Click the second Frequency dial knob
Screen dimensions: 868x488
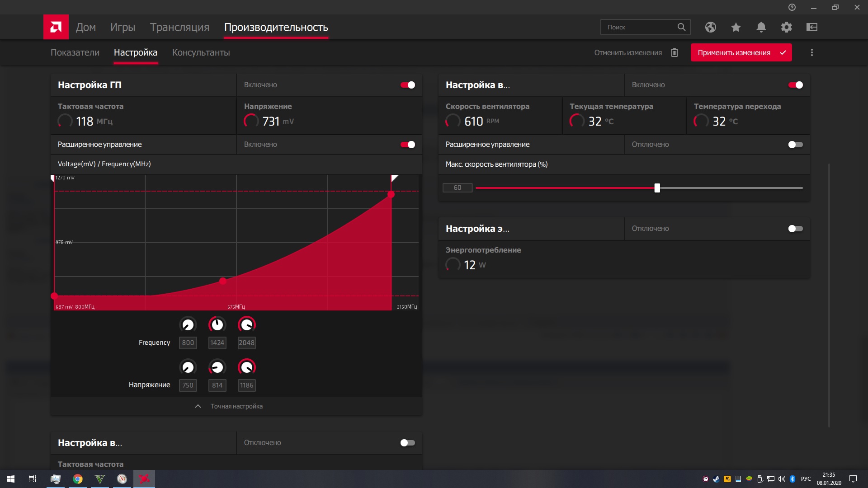217,325
